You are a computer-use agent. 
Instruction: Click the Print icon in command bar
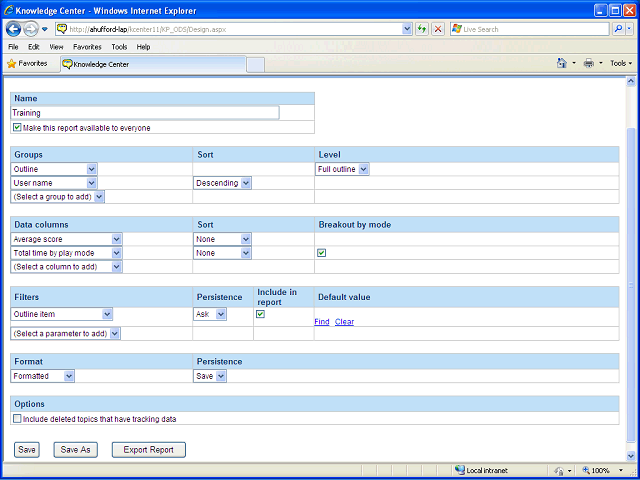click(589, 63)
